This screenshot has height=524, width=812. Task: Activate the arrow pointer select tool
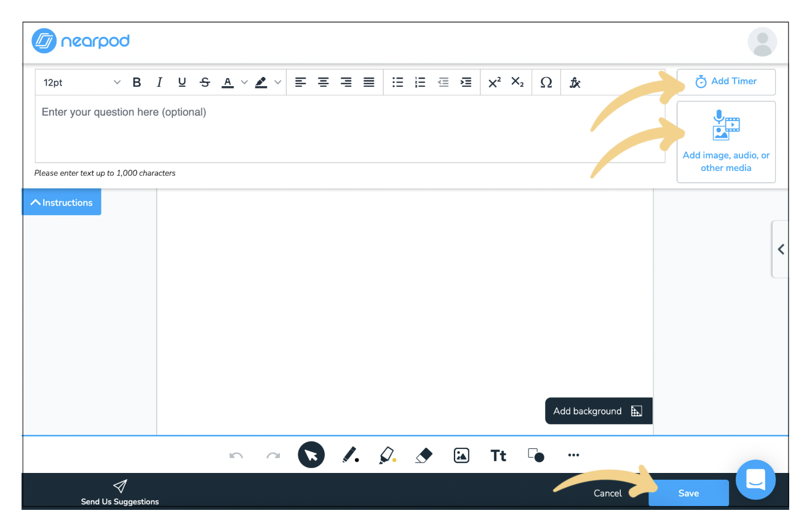tap(311, 455)
